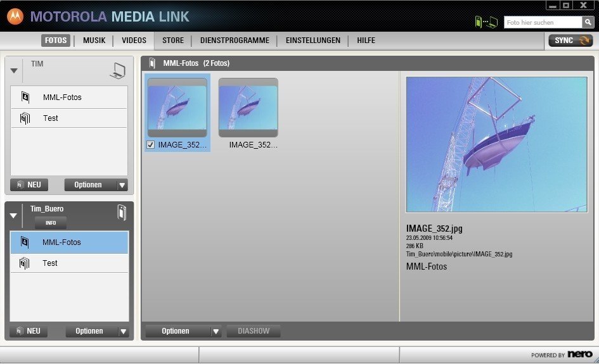599x364 pixels.
Task: Open the TIM panel Optionen dropdown arrow
Action: pyautogui.click(x=122, y=185)
